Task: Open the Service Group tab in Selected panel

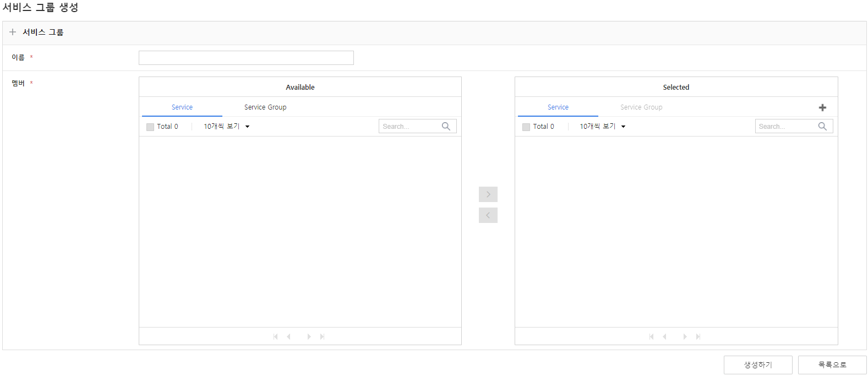Action: click(641, 107)
